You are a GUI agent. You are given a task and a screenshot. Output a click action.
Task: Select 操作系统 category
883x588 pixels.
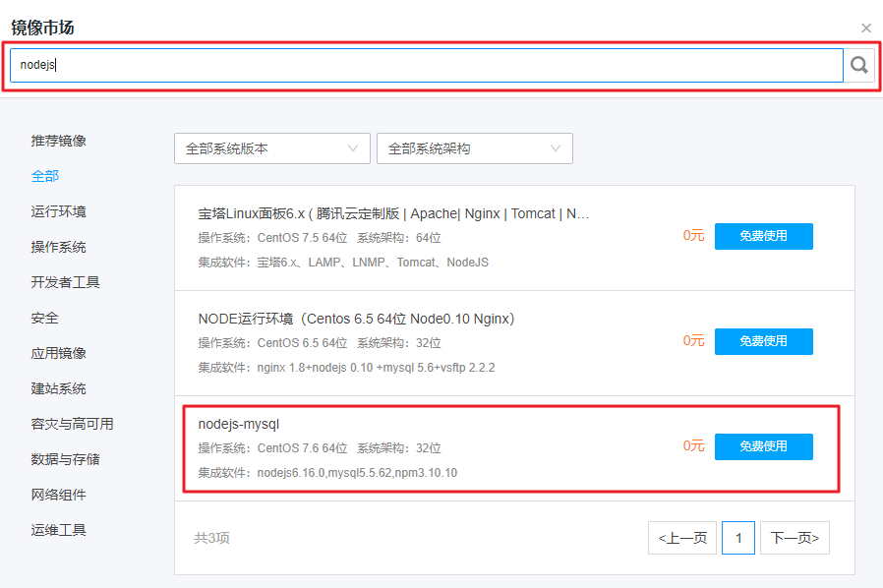click(x=59, y=247)
